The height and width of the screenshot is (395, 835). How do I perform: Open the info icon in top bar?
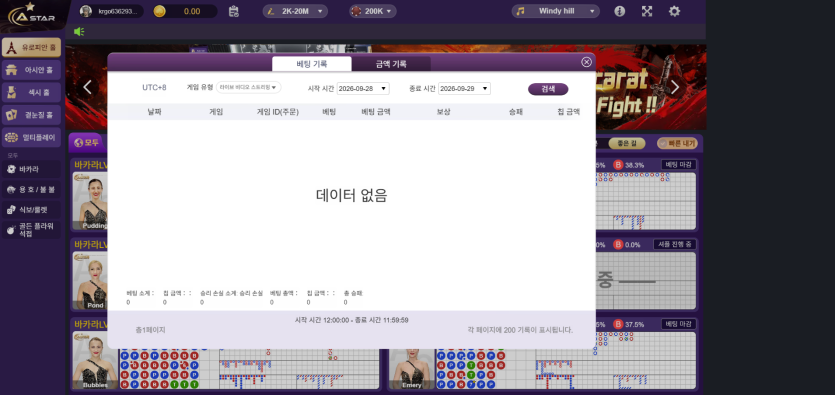pyautogui.click(x=619, y=11)
